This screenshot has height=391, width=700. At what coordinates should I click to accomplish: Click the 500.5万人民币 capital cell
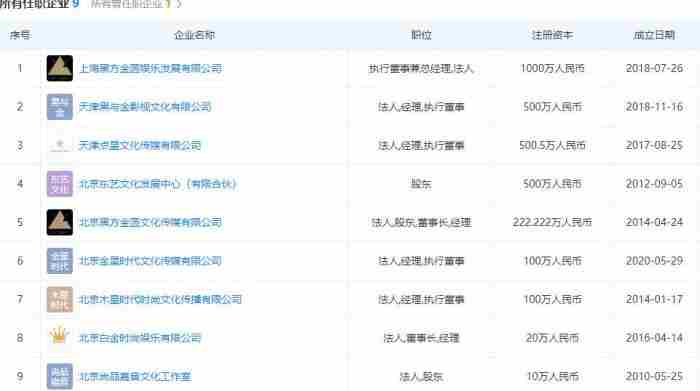pyautogui.click(x=552, y=145)
